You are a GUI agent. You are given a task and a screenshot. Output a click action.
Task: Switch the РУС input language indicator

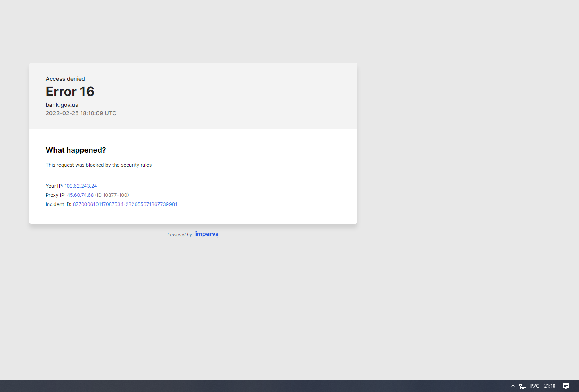[534, 386]
